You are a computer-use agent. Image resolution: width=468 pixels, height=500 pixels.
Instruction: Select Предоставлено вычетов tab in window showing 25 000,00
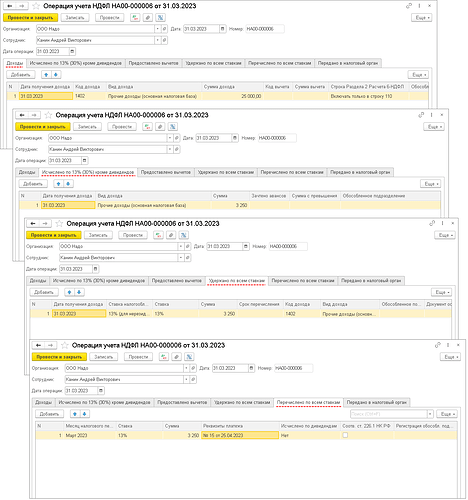[x=154, y=63]
